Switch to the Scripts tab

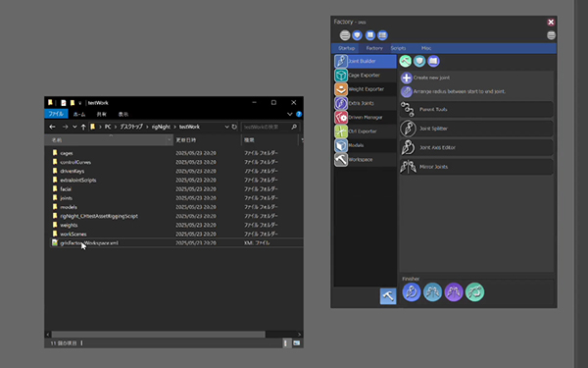tap(398, 48)
